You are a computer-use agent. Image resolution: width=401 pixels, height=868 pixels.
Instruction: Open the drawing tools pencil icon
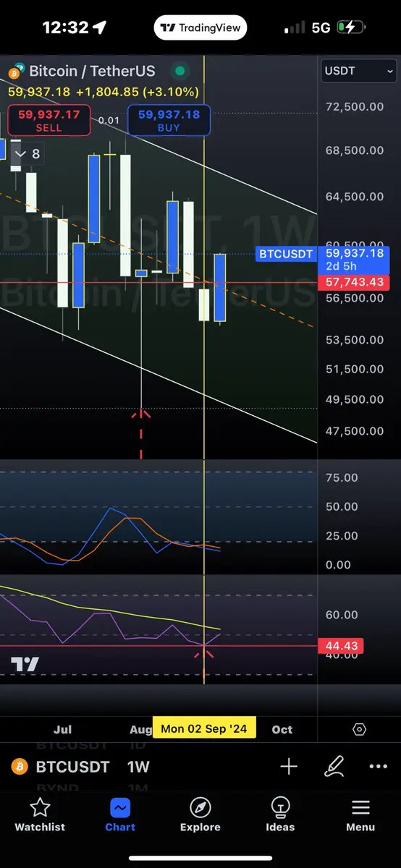coord(334,767)
